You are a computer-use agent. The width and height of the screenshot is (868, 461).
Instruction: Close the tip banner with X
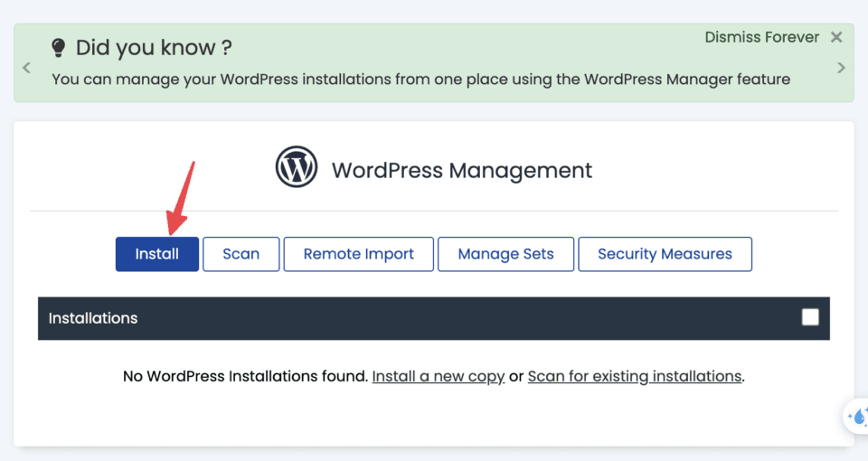[x=836, y=37]
